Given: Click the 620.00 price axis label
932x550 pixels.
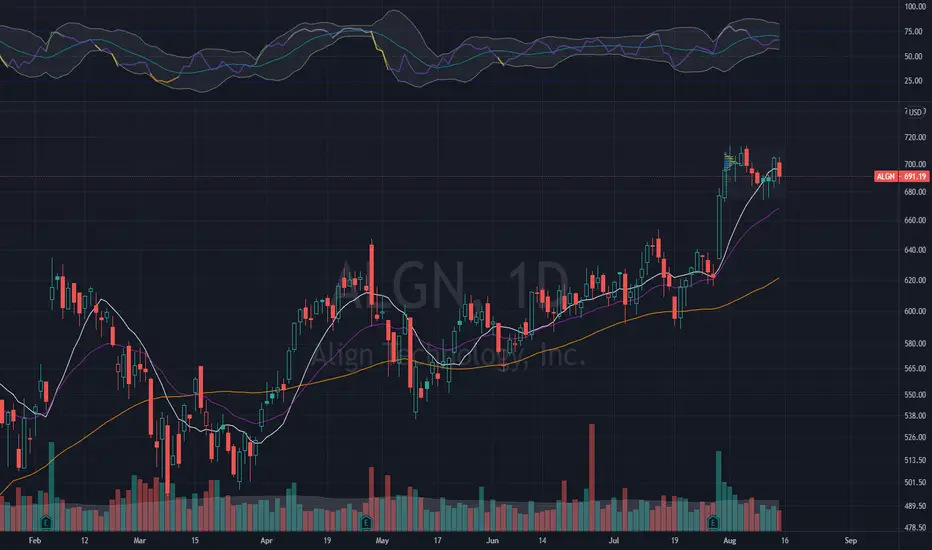Looking at the screenshot, I should (x=915, y=280).
